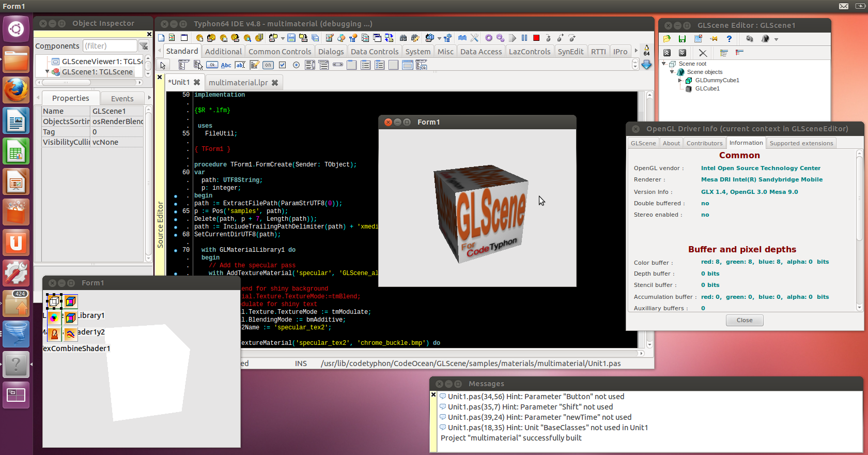Select the TButton 'Ok' palette component

click(x=212, y=65)
